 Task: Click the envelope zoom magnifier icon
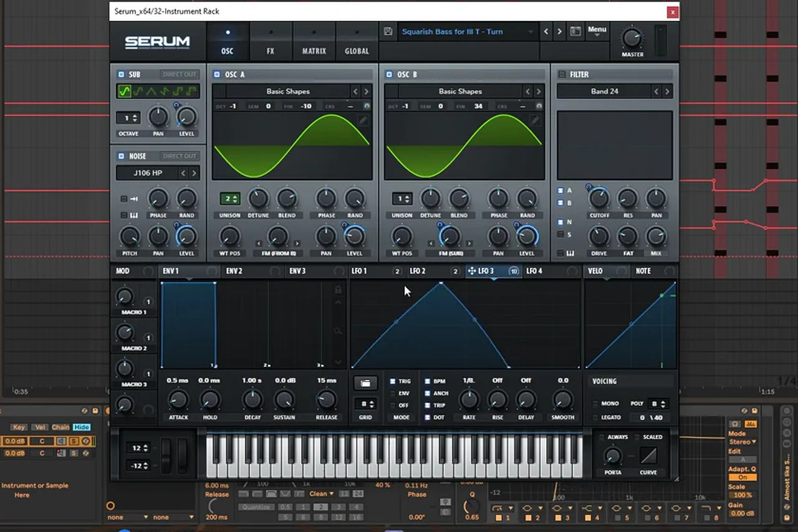[x=338, y=331]
